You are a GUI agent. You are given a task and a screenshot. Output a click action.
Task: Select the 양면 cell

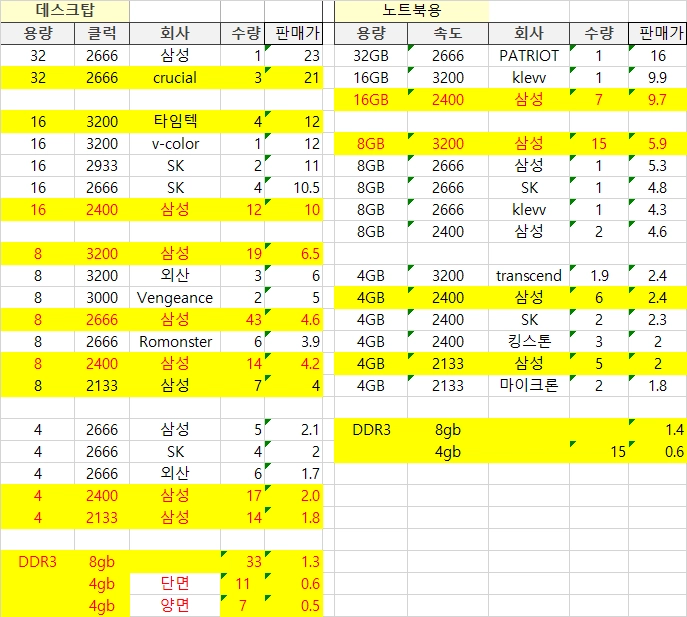[175, 606]
